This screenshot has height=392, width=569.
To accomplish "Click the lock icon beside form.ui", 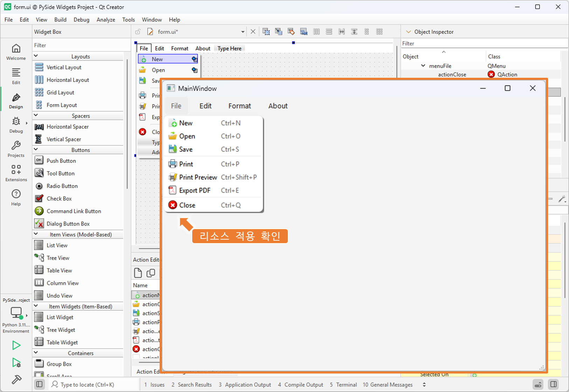I will tap(138, 32).
